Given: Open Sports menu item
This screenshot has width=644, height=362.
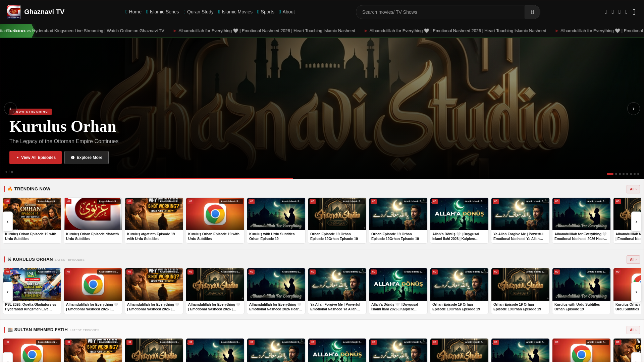Looking at the screenshot, I should coord(266,12).
